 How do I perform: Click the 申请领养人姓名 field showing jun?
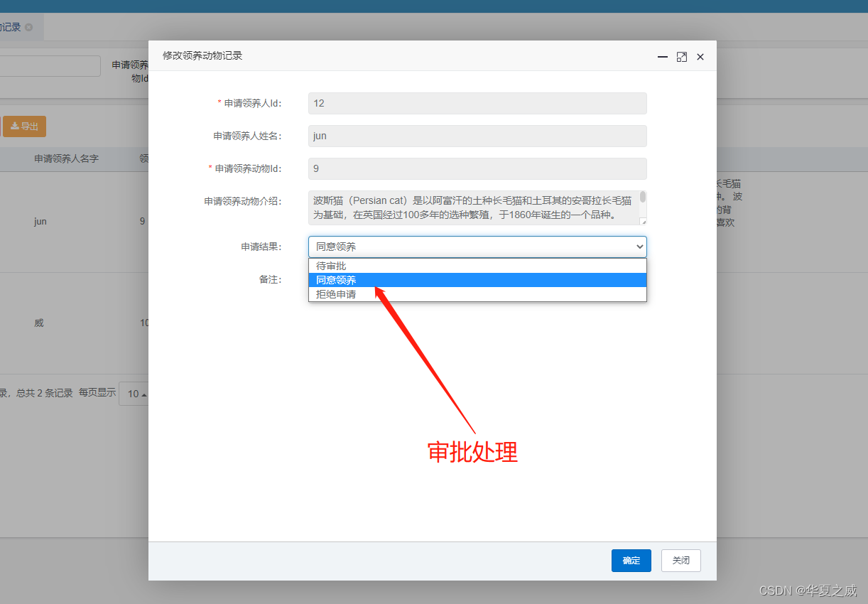coord(477,136)
